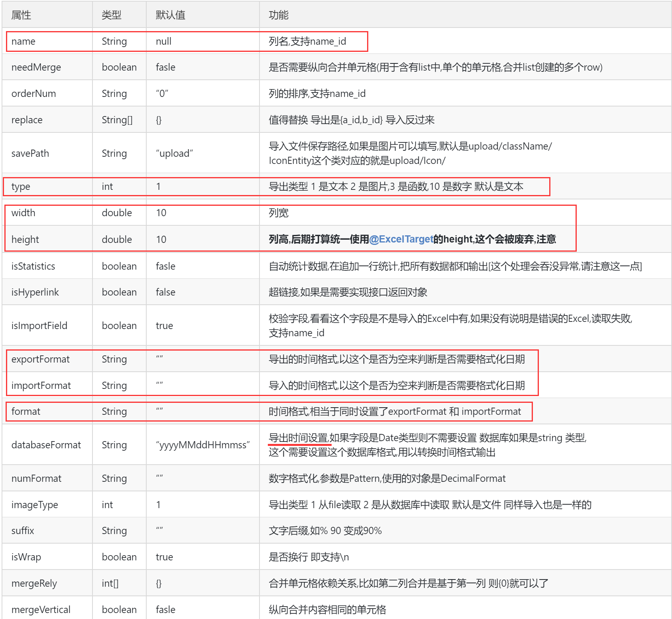Select the 'type' attribute cell
The height and width of the screenshot is (619, 672).
(47, 186)
